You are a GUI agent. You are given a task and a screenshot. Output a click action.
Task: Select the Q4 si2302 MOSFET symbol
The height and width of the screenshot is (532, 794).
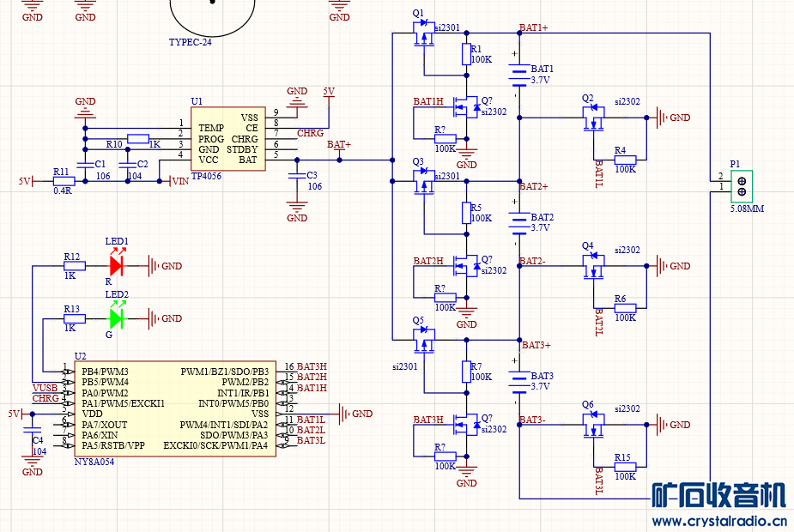tap(593, 266)
